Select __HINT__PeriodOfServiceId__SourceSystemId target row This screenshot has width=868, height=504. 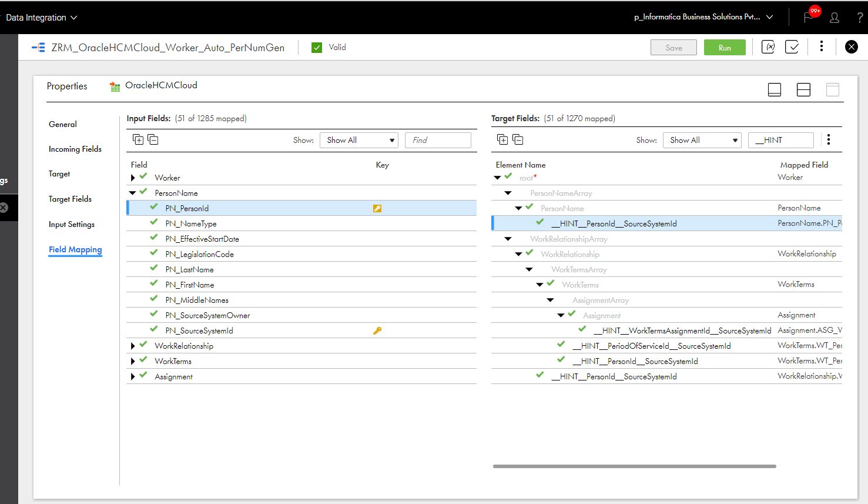click(666, 346)
